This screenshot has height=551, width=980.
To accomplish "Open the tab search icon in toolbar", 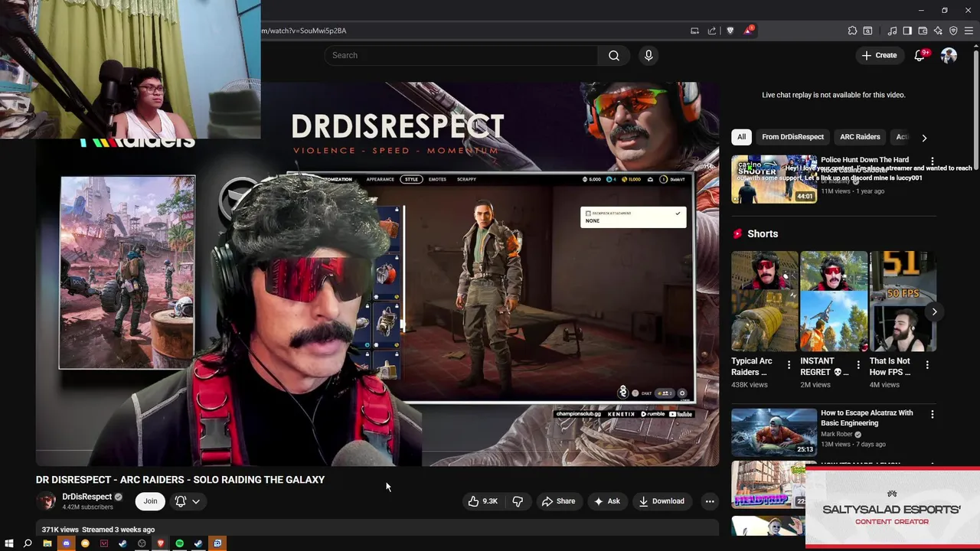I will (x=867, y=31).
